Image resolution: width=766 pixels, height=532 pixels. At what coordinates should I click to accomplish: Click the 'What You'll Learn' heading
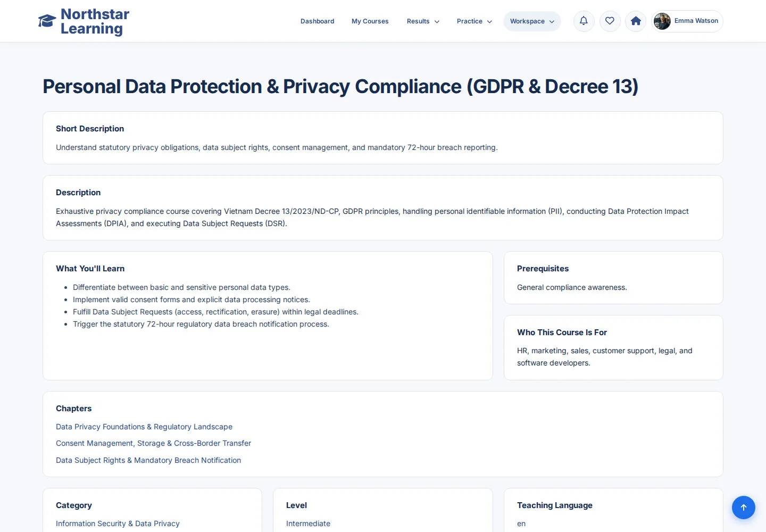[90, 269]
